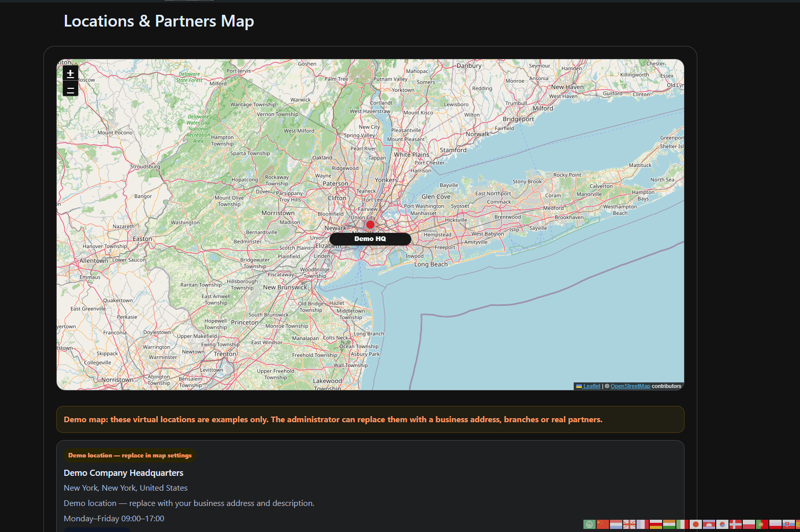
Task: Click the Locations & Partners Map heading
Action: tap(159, 21)
